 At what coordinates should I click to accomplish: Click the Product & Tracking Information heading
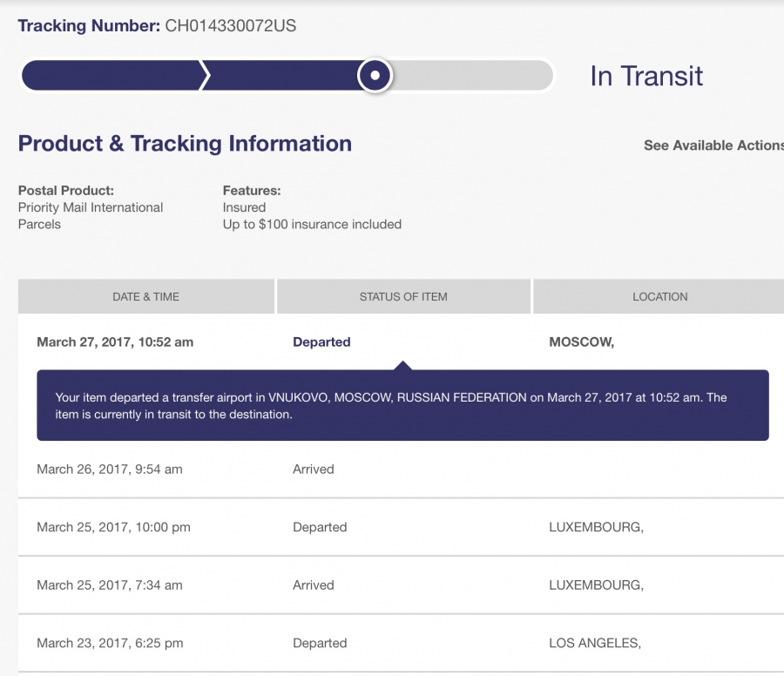tap(185, 144)
